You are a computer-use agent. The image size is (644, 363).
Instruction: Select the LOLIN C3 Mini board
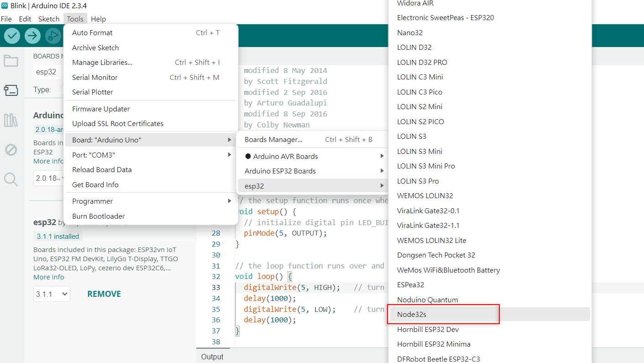[489, 77]
